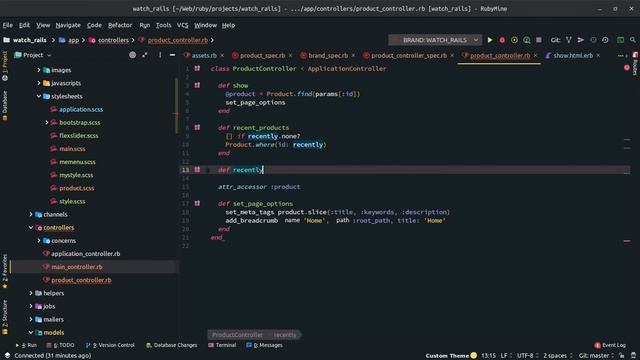Stop the running process square icon
Image resolution: width=640 pixels, height=360 pixels.
pos(539,40)
